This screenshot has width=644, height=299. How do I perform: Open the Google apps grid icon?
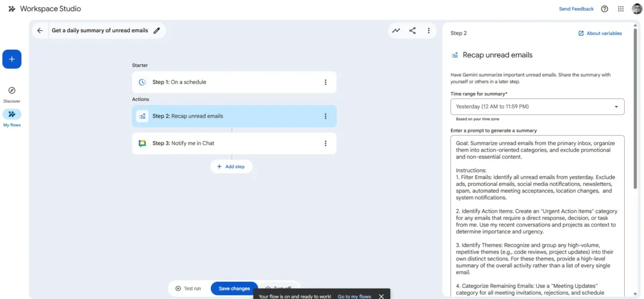point(621,9)
